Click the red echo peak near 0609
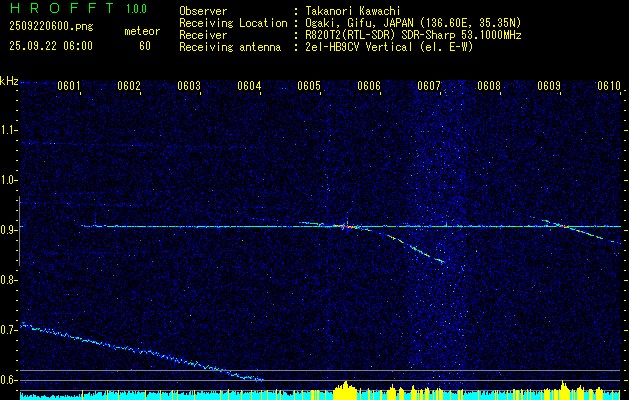The image size is (629, 400). (x=564, y=226)
